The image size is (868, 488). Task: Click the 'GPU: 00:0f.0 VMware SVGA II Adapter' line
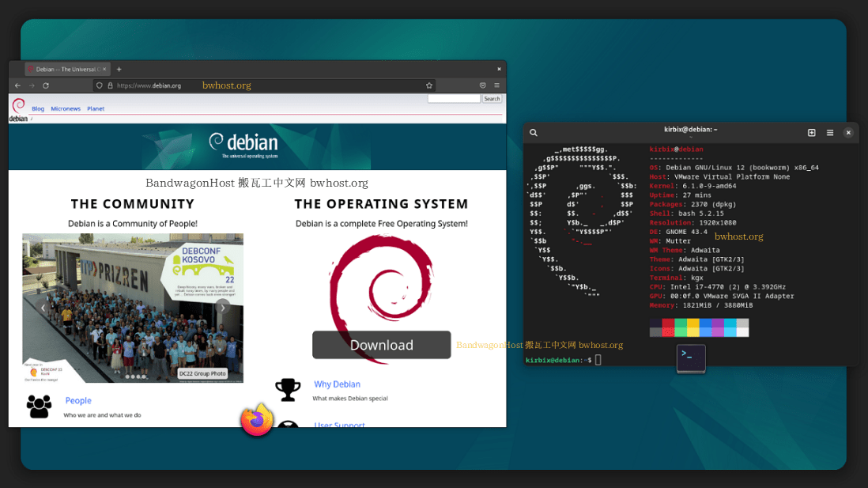[x=722, y=297]
